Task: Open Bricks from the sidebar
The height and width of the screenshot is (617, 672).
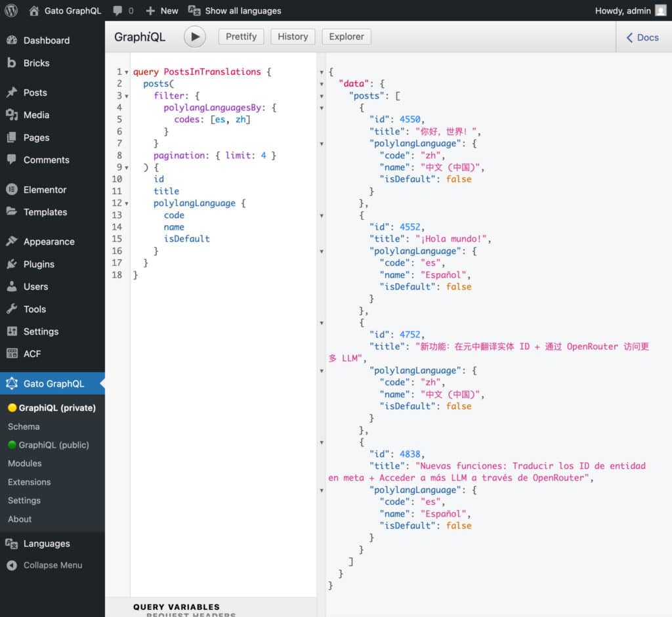Action: click(x=36, y=63)
